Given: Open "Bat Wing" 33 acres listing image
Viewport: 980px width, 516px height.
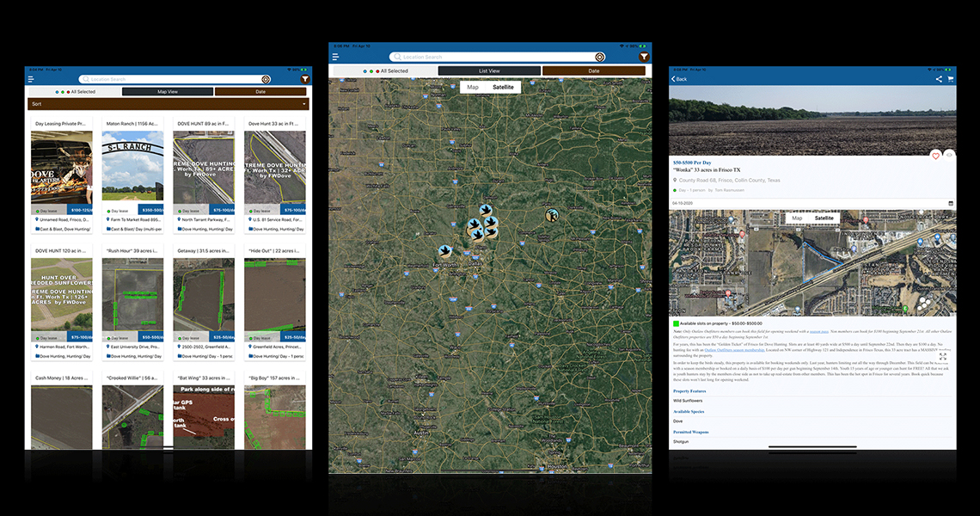Looking at the screenshot, I should [204, 417].
